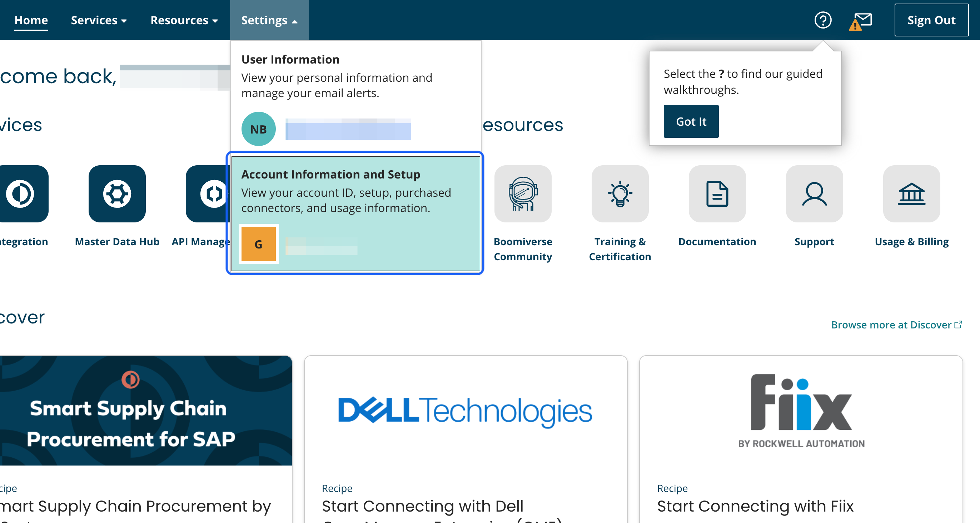Select the Services dropdown menu
980x523 pixels.
pos(99,20)
